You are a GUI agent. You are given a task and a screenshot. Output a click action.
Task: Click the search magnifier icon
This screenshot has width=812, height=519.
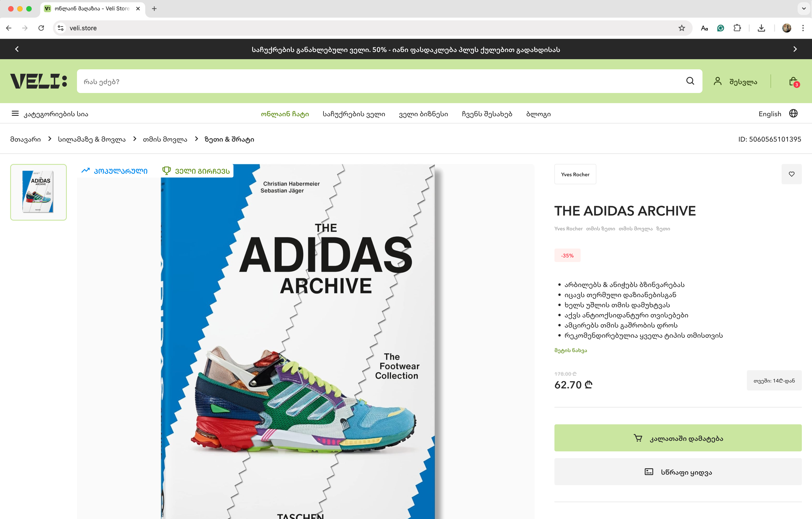click(690, 81)
